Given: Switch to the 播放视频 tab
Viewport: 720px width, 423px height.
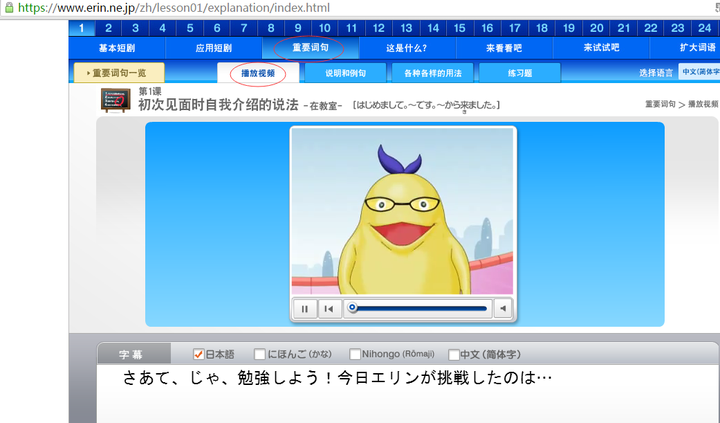Looking at the screenshot, I should coord(258,73).
